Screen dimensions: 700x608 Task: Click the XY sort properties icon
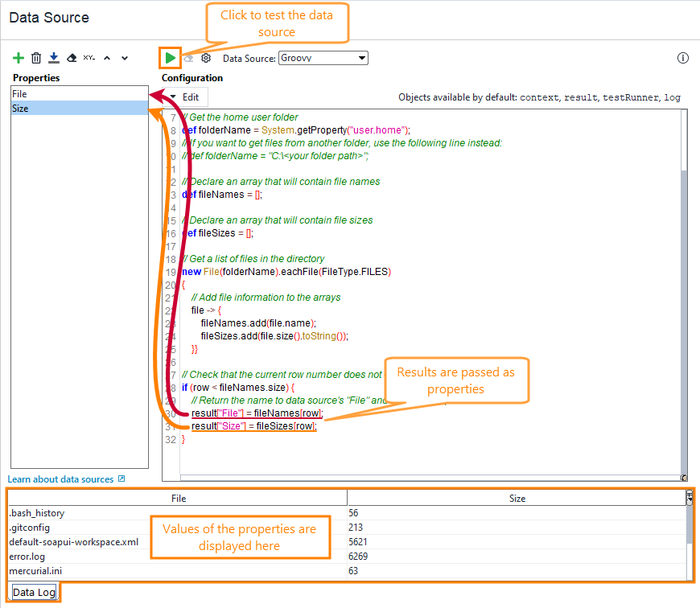tap(89, 58)
